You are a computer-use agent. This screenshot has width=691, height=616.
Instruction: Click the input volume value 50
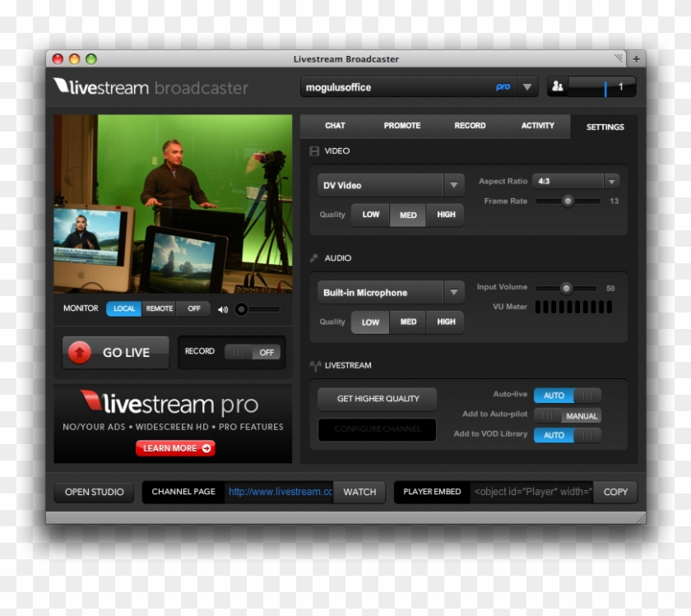coord(610,289)
